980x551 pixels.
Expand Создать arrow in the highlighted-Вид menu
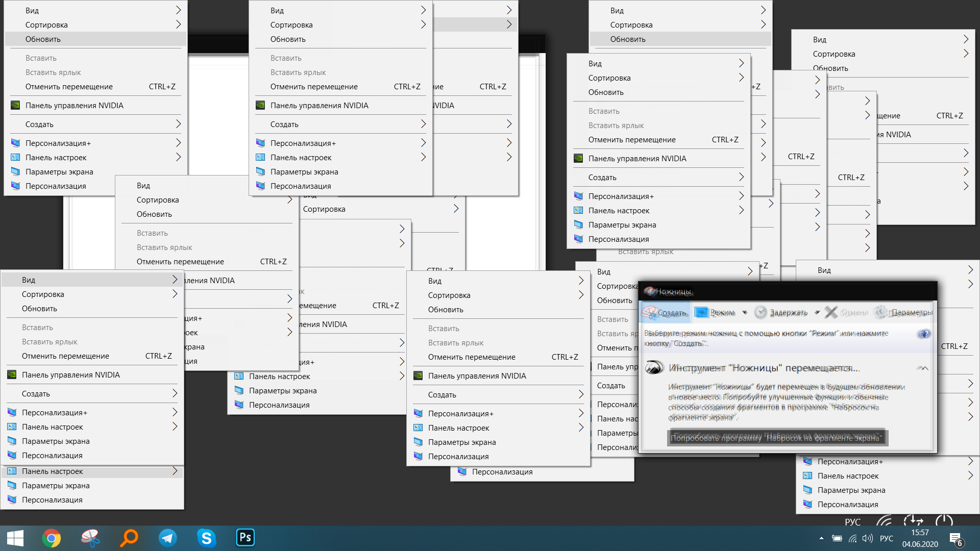point(175,393)
